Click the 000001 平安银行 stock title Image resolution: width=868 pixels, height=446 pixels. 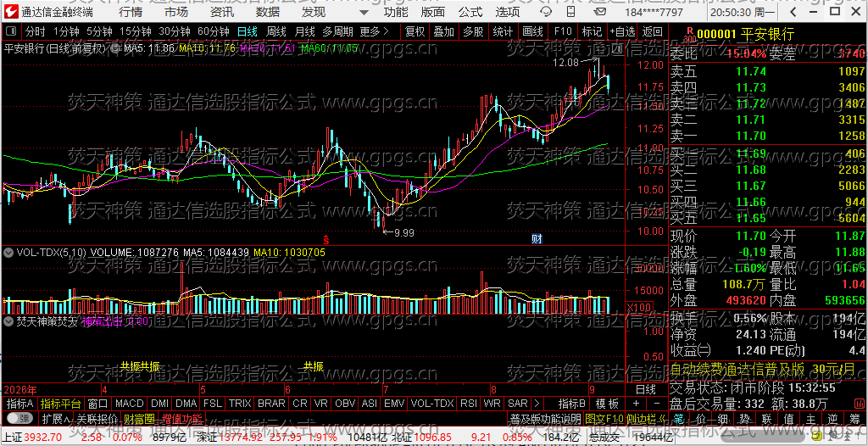(x=745, y=35)
